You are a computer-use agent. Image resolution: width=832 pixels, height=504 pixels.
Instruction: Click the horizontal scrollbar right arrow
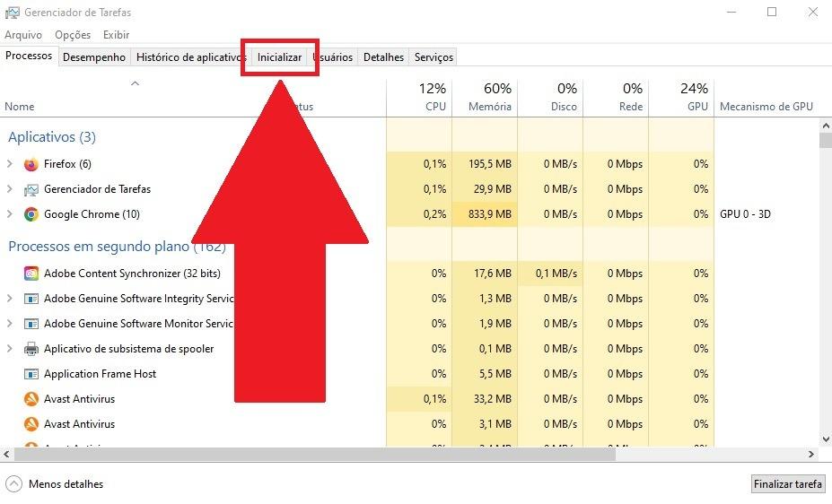click(x=811, y=454)
